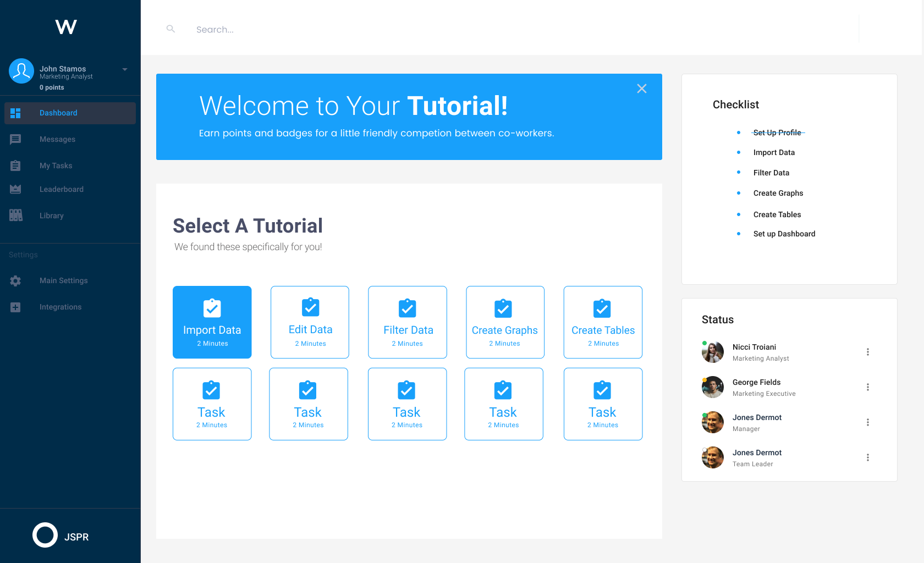
Task: Click the JSPR circle logo
Action: click(x=45, y=535)
